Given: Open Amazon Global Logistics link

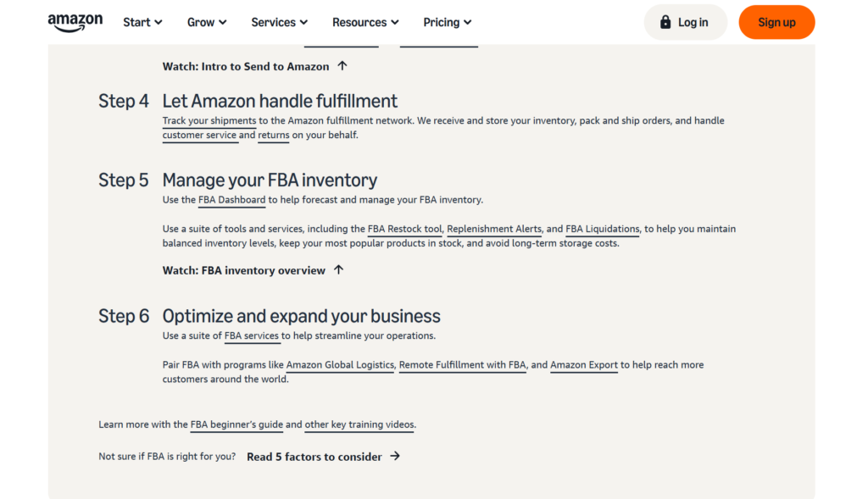Looking at the screenshot, I should 340,365.
